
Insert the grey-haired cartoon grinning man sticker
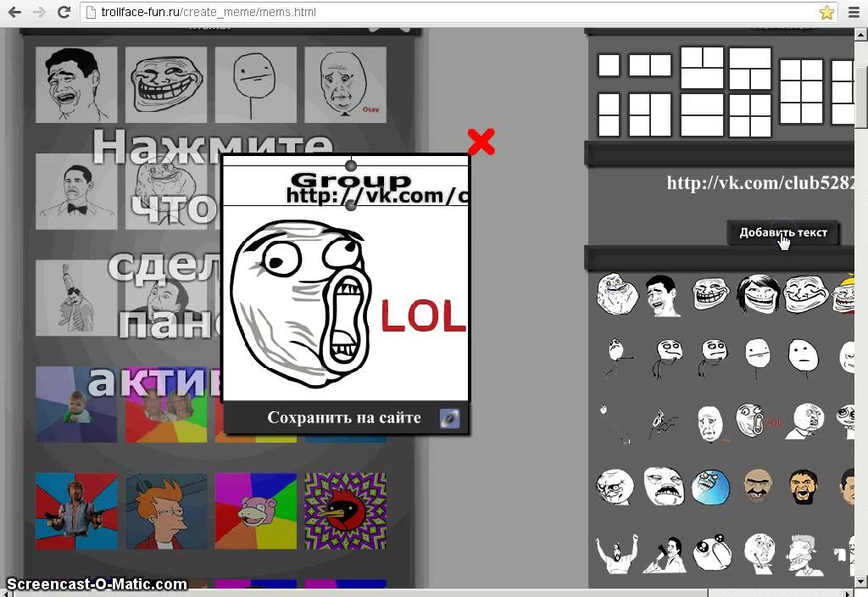click(805, 555)
